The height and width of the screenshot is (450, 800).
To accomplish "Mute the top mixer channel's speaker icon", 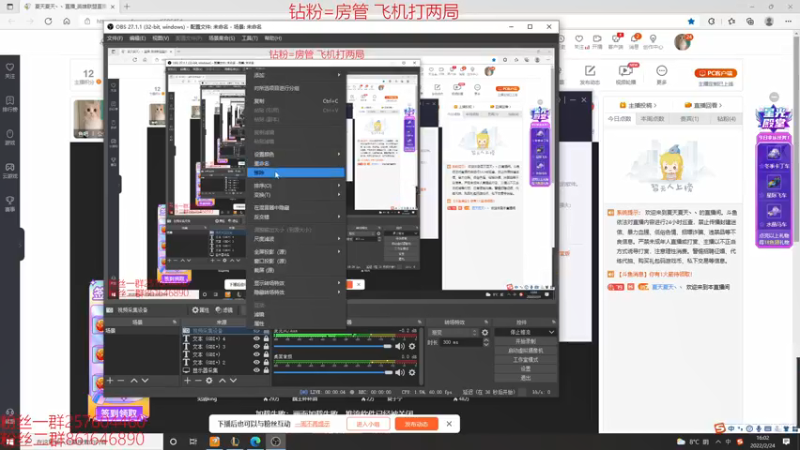I will tap(400, 346).
